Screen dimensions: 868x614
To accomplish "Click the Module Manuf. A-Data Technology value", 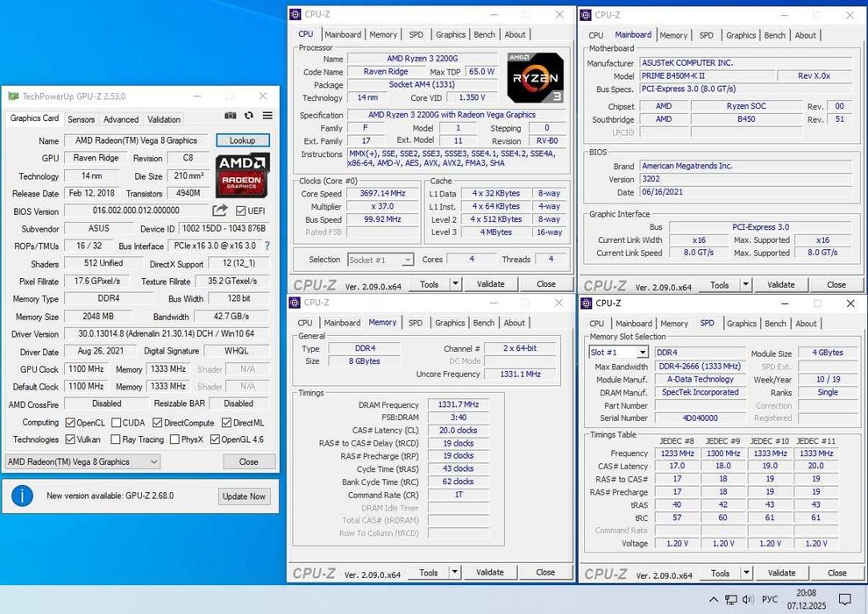I will pos(701,379).
